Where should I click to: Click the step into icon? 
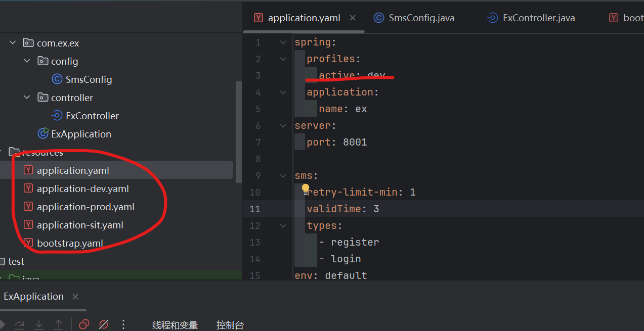(38, 324)
